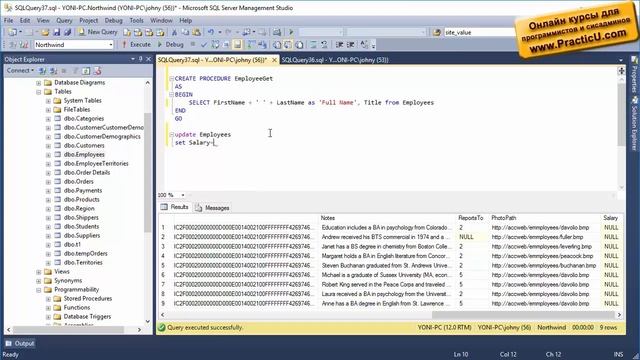
Task: Switch to the Messages tab
Action: (212, 208)
